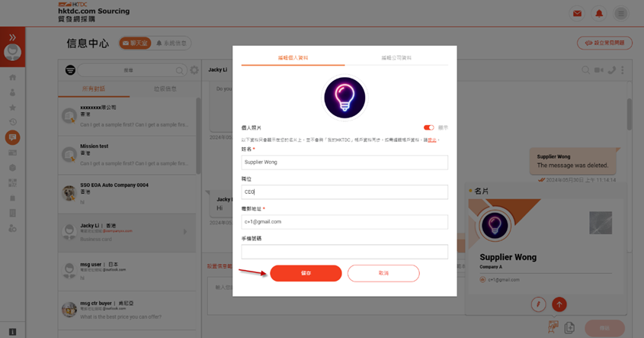
Task: Click the email field with c+1@gmail.com
Action: tap(344, 222)
